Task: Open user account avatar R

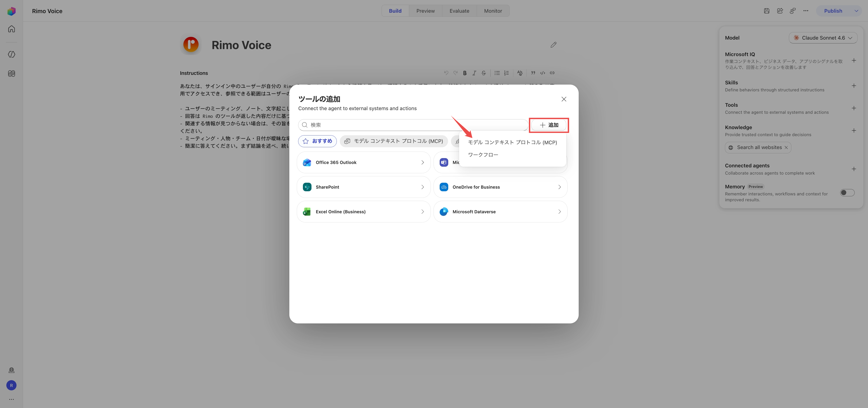Action: tap(12, 385)
